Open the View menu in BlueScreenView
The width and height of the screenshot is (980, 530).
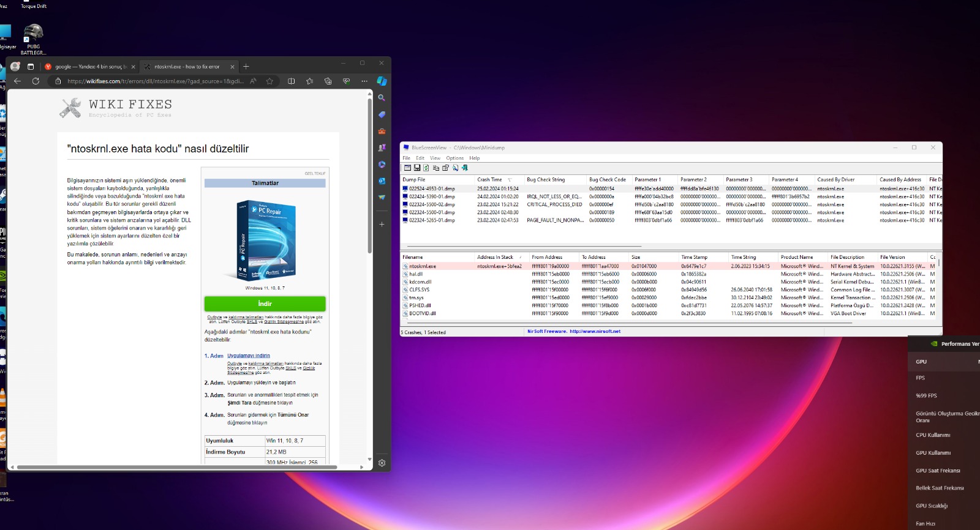[435, 158]
